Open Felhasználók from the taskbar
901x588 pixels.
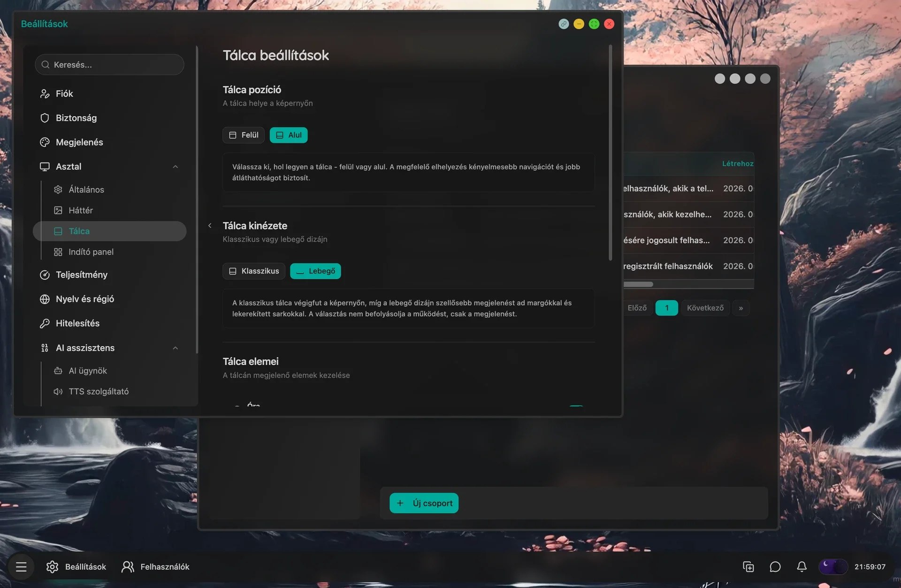(156, 567)
